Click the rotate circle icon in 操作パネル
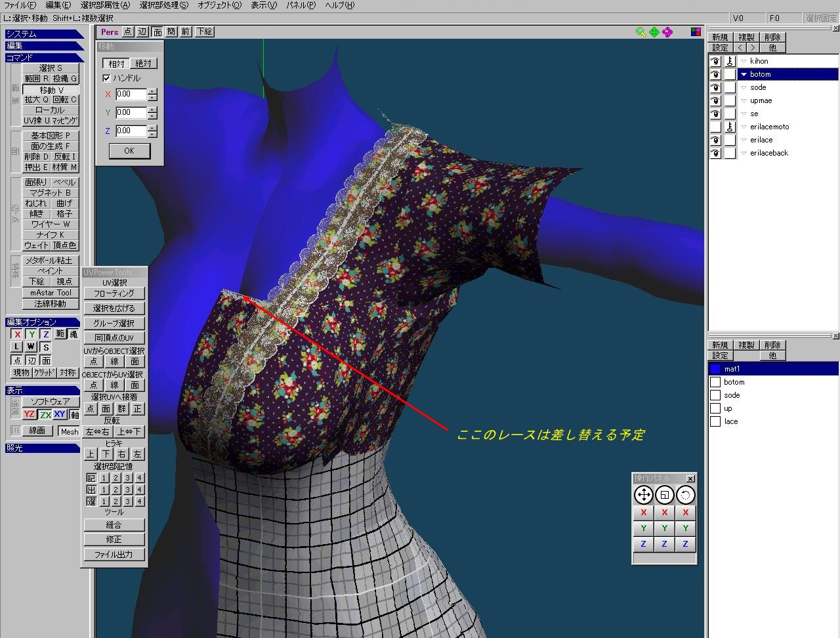Image resolution: width=840 pixels, height=638 pixels. (x=685, y=495)
